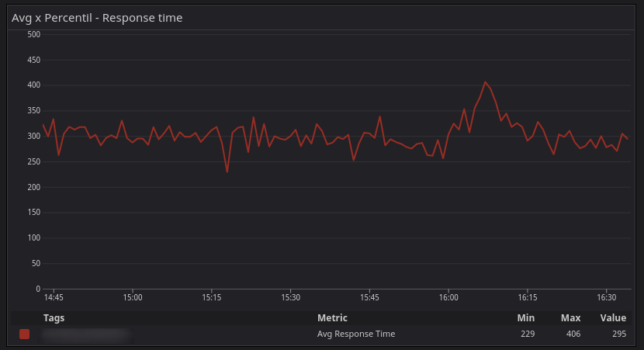Screen dimensions: 644x350
Task: Click the Min value 229
Action: (528, 334)
